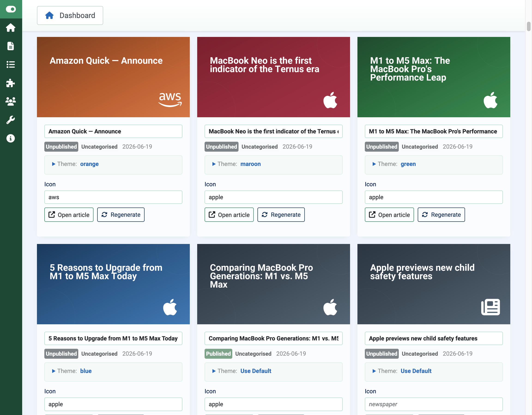532x415 pixels.
Task: Click the Icon field on Comparing MacBook card
Action: coord(274,404)
